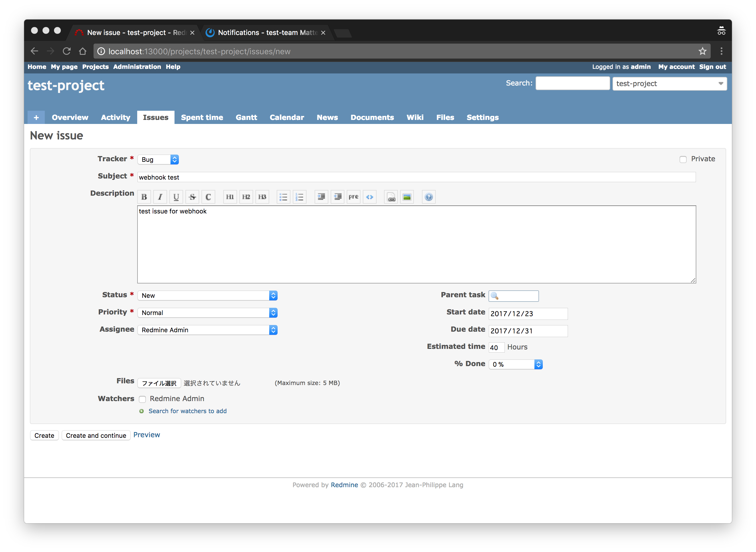Insert a bulleted list in description
The height and width of the screenshot is (552, 756).
click(283, 197)
